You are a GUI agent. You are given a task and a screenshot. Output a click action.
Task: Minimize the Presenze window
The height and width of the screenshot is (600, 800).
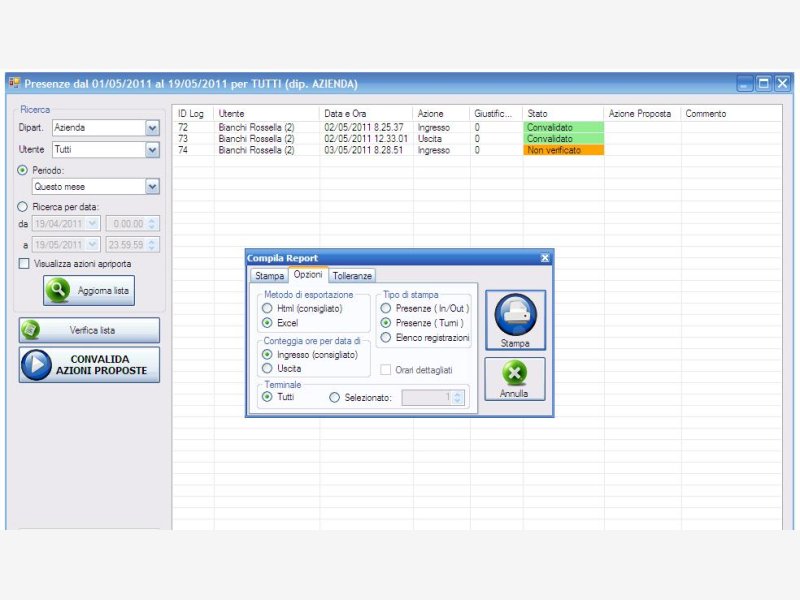click(745, 83)
